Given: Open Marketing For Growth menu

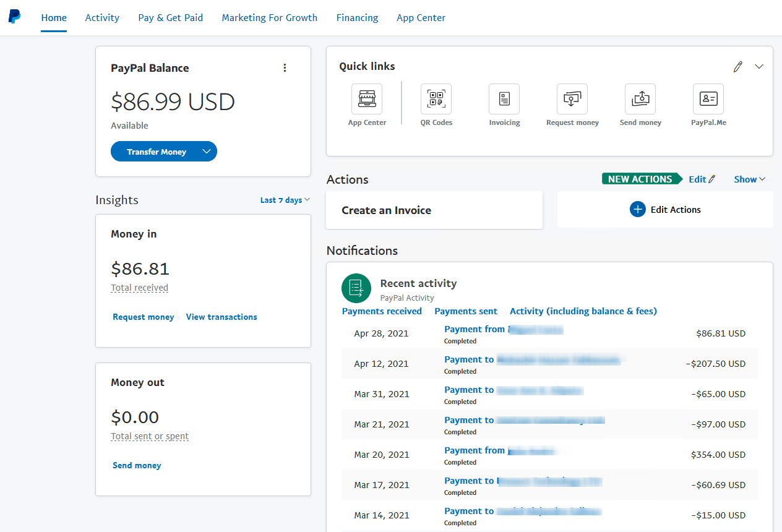Looking at the screenshot, I should (270, 18).
